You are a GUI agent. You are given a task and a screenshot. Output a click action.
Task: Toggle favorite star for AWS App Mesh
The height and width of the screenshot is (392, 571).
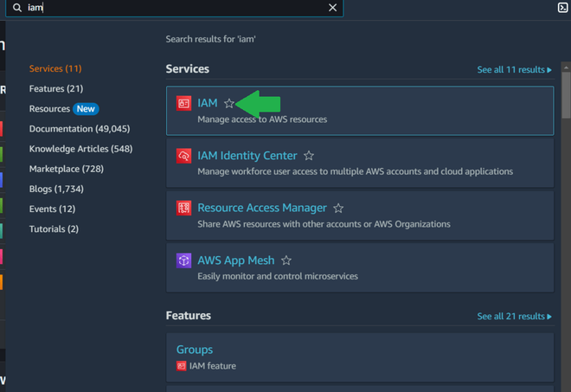(286, 260)
